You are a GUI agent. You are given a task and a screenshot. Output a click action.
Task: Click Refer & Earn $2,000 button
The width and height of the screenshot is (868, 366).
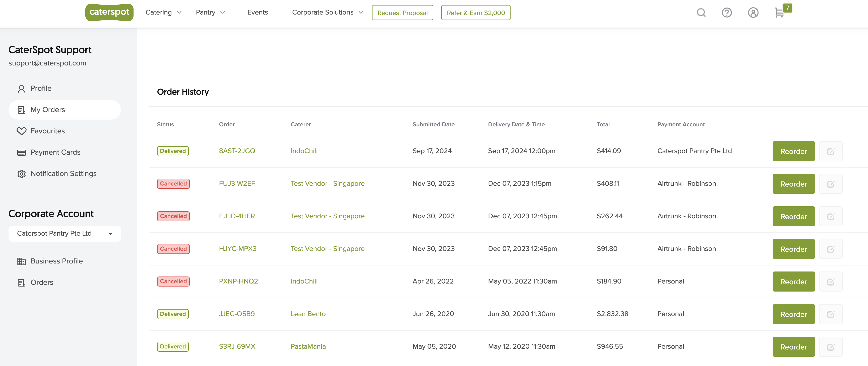475,13
